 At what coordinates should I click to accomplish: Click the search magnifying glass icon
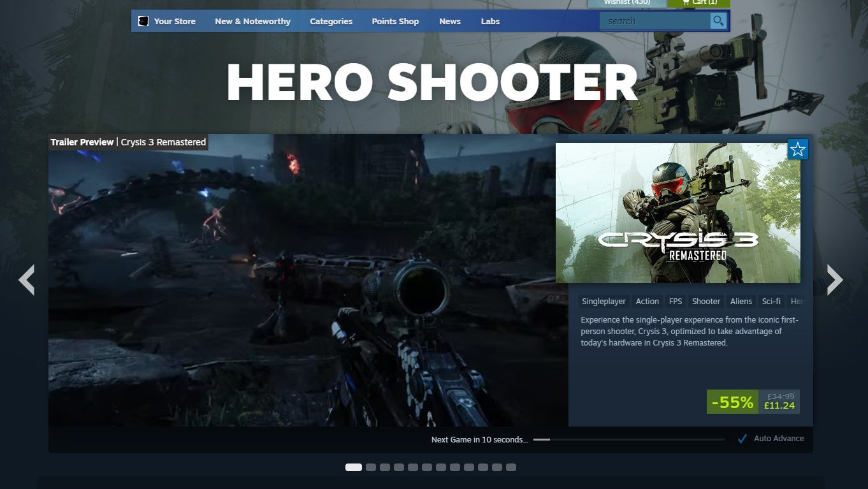tap(718, 20)
